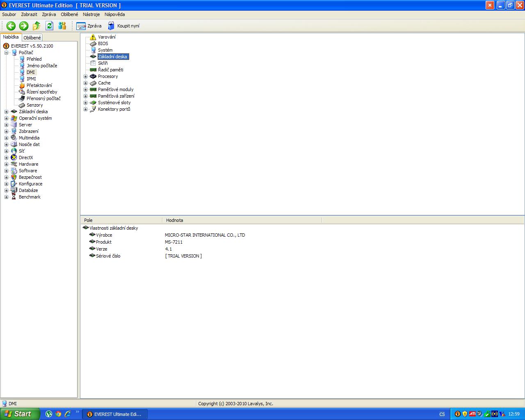Open the Zobrazit menu
The height and width of the screenshot is (420, 525).
click(29, 14)
